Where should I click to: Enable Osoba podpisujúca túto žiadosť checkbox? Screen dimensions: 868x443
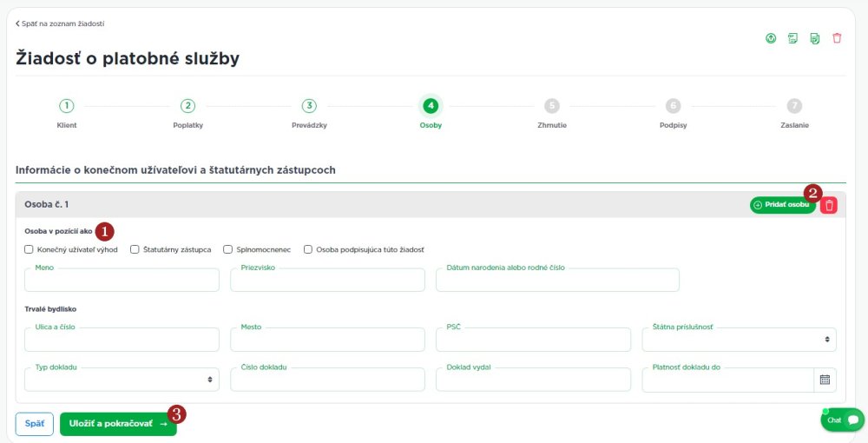[308, 249]
